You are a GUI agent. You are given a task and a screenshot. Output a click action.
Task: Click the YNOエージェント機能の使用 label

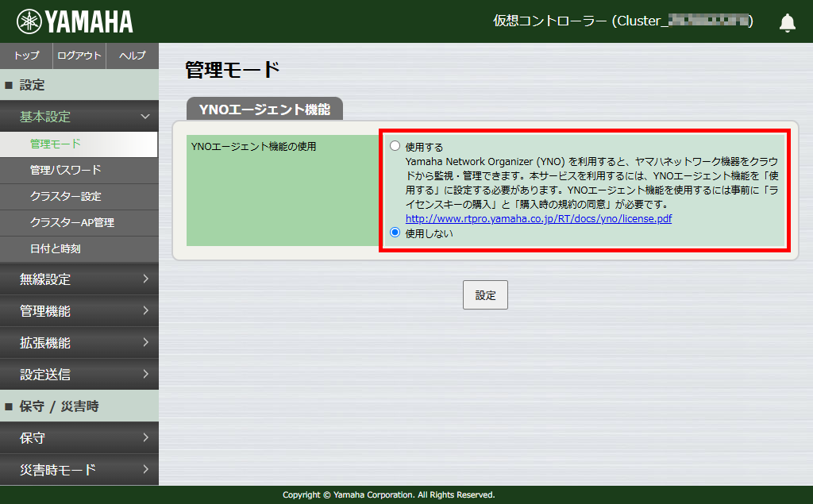[253, 147]
